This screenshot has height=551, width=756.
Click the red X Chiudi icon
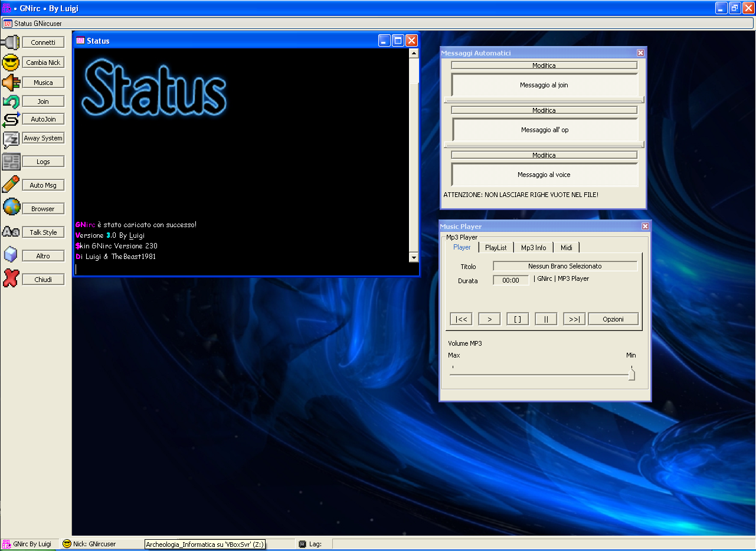[11, 278]
